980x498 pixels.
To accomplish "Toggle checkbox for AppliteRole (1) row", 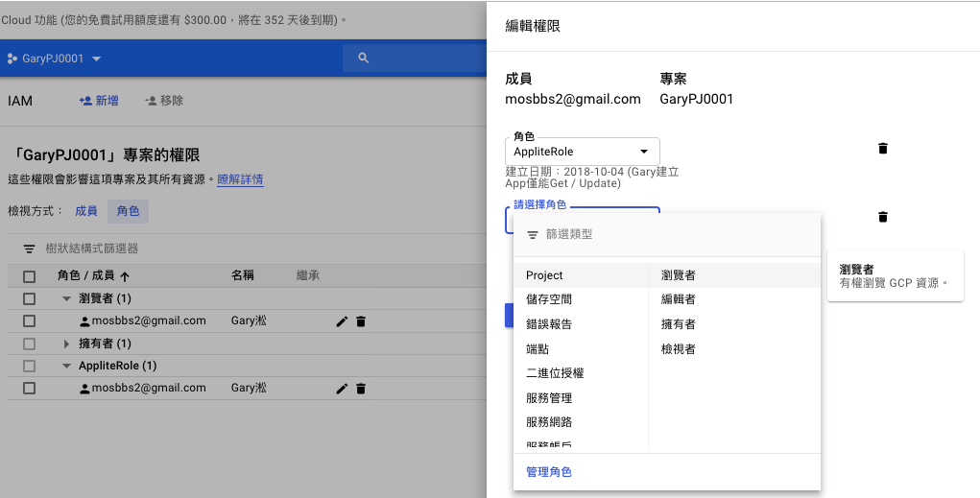I will click(x=30, y=366).
